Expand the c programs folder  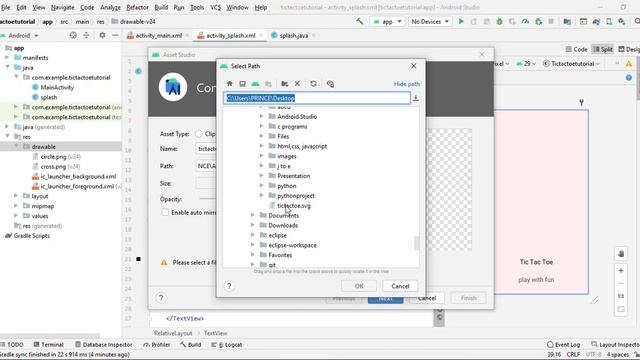tap(261, 126)
